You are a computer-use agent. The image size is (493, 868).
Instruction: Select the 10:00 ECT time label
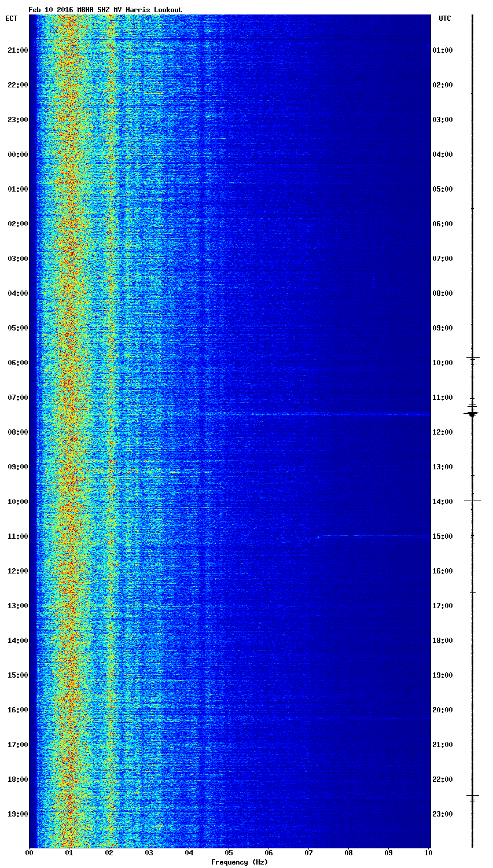click(x=17, y=502)
